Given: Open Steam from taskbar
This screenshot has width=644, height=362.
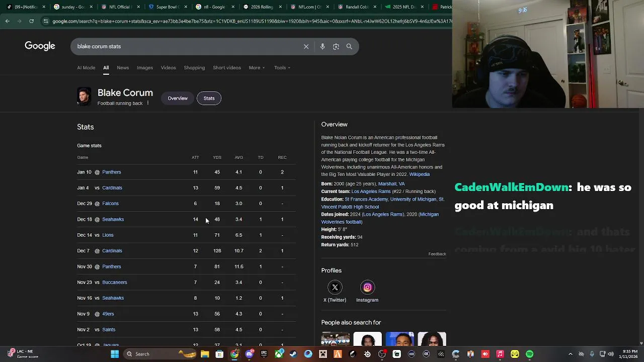Looking at the screenshot, I should (293, 354).
